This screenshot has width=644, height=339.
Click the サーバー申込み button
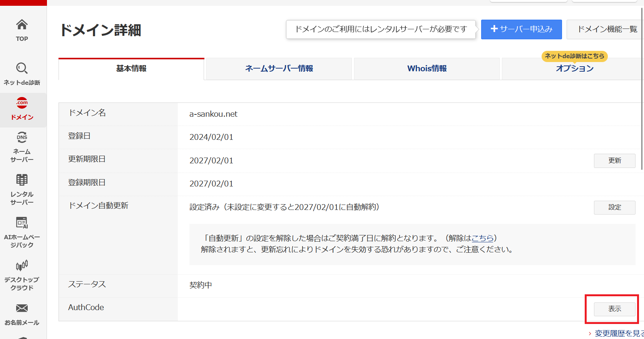coord(521,29)
